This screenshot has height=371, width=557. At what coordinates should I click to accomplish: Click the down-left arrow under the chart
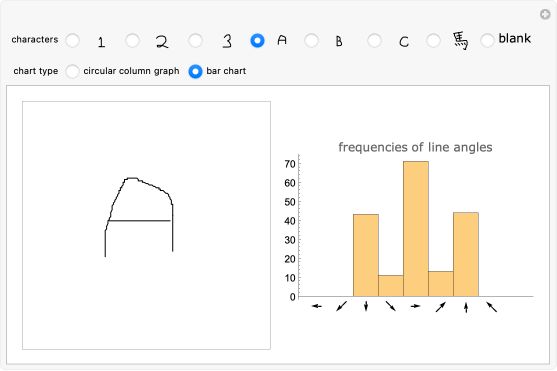[341, 306]
